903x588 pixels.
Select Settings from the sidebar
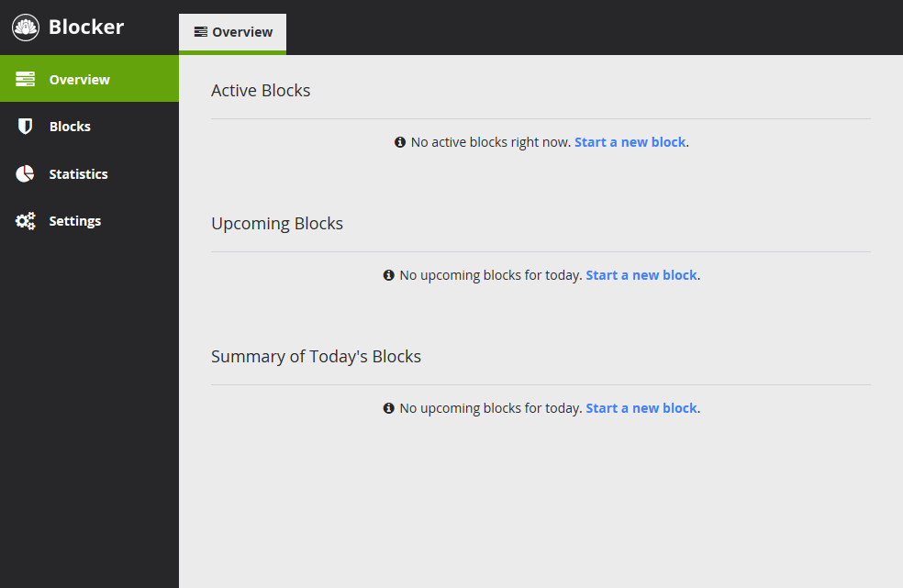click(75, 220)
